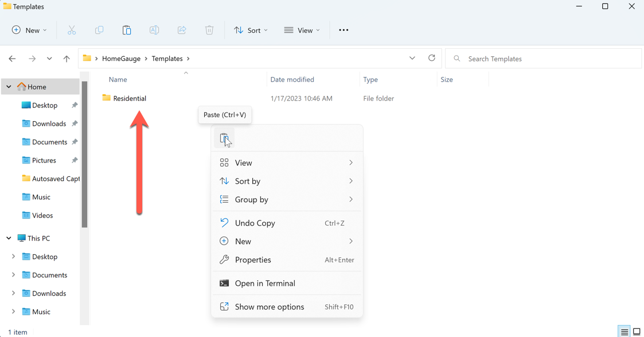
Task: Open the Sort dropdown in toolbar
Action: coord(251,30)
